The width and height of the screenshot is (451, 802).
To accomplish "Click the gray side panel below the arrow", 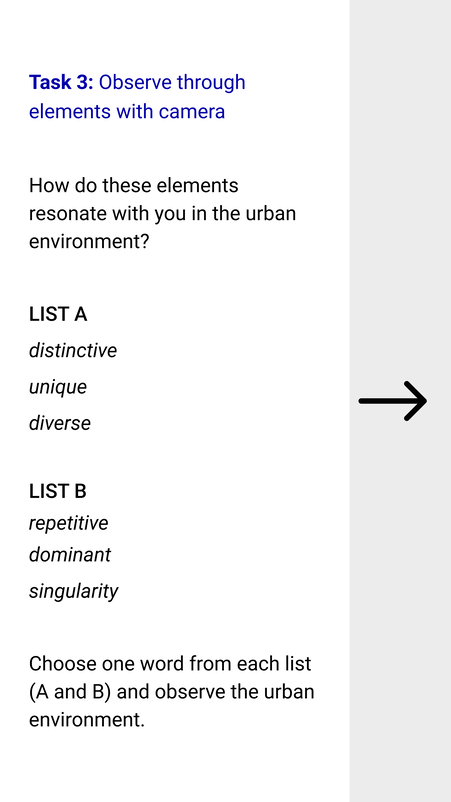I will pyautogui.click(x=400, y=611).
